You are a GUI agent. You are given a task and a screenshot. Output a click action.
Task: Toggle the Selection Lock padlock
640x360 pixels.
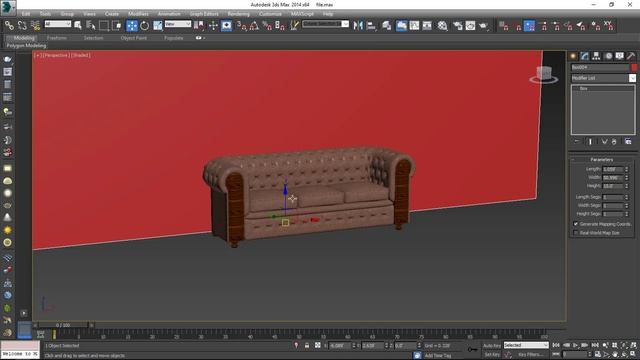307,346
